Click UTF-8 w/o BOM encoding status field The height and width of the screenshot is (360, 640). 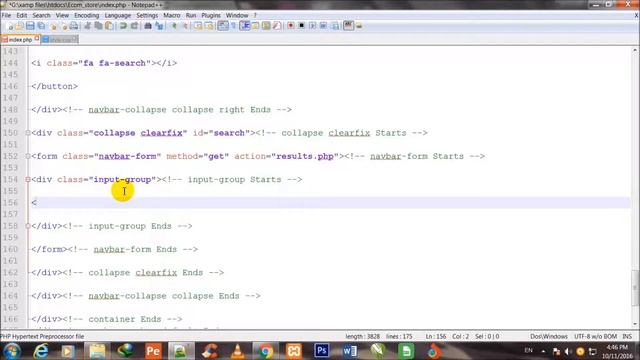[595, 336]
